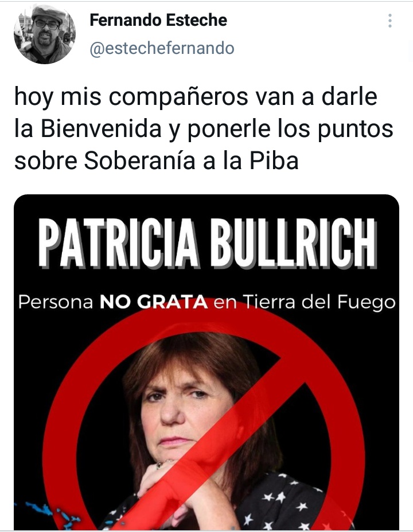Click the word 'compañeros' in the tweet
Viewport: 413px width, 532px height.
178,97
